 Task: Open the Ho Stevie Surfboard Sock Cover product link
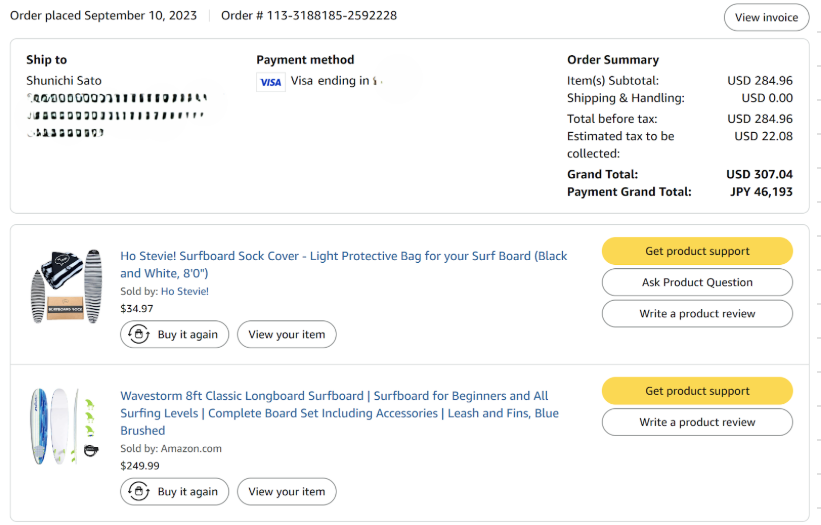click(x=343, y=264)
